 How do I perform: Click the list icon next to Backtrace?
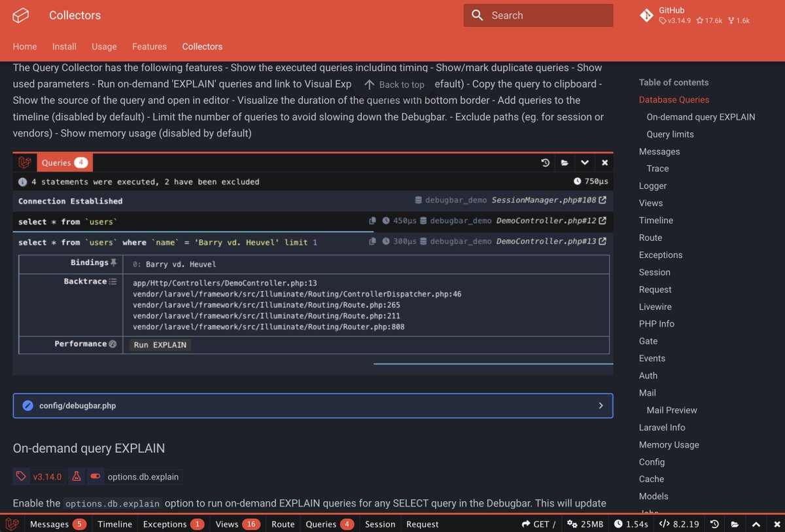[x=113, y=281]
